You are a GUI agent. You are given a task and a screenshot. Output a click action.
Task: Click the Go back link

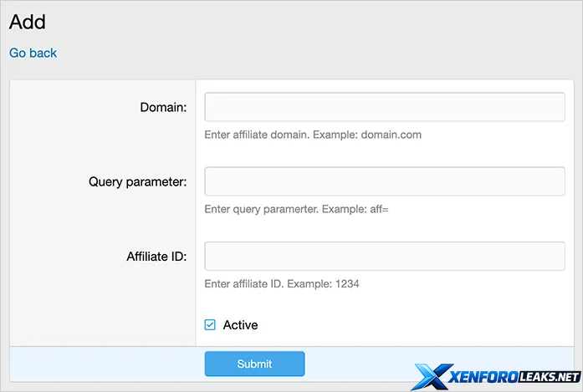tap(33, 53)
